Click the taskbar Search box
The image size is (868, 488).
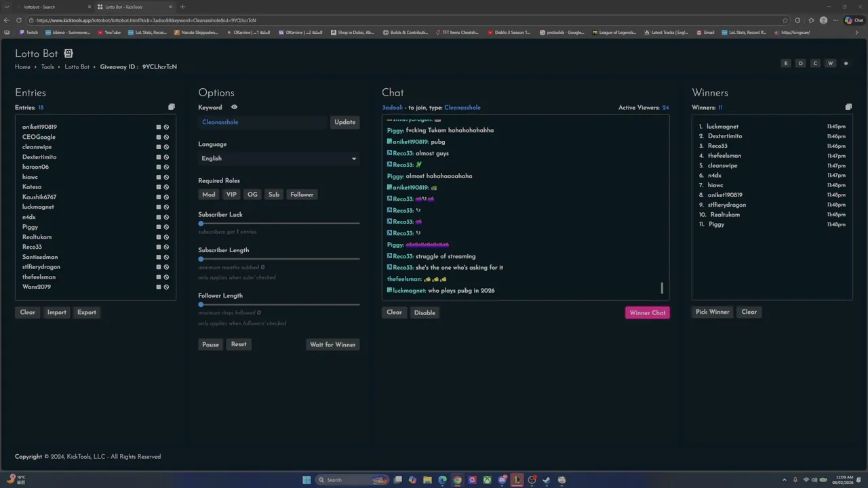click(353, 480)
